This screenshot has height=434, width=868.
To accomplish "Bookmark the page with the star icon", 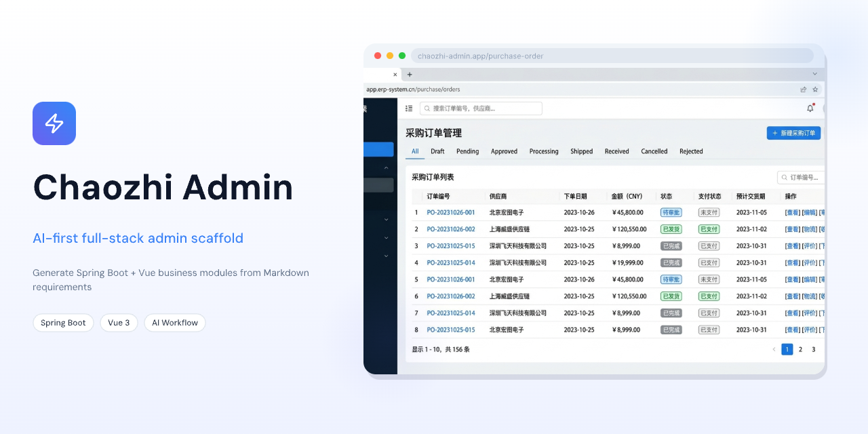I will pyautogui.click(x=815, y=90).
